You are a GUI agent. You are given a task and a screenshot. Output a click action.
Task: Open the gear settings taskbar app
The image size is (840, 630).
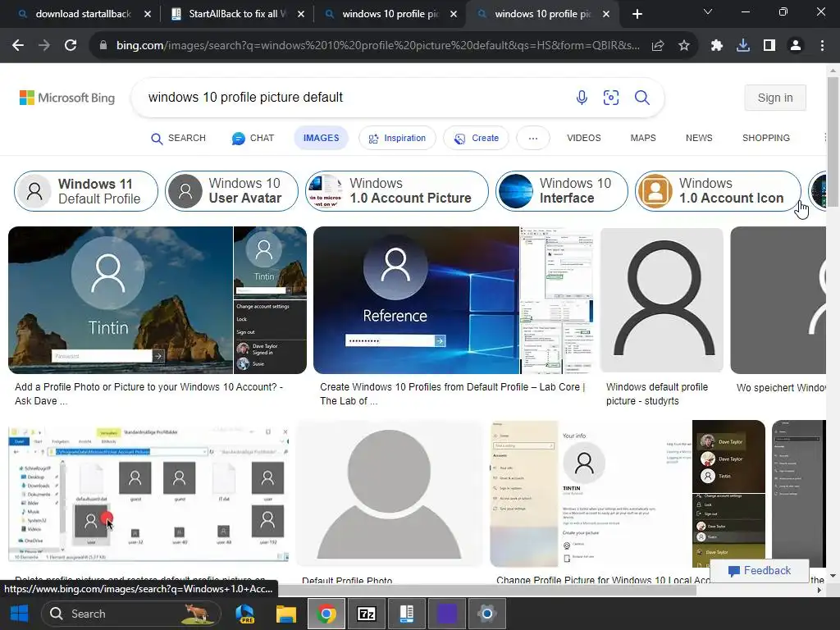pos(487,614)
